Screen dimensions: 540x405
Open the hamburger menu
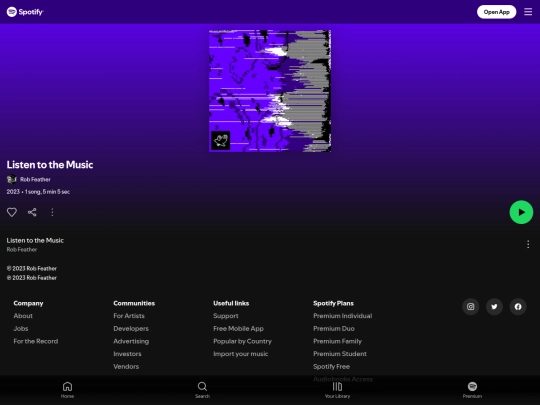point(528,12)
